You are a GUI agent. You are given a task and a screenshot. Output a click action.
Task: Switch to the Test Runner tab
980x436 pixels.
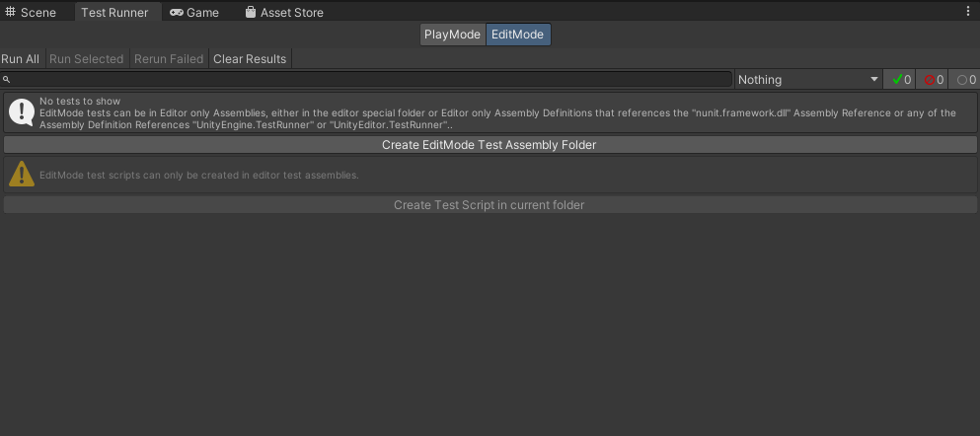pos(115,13)
